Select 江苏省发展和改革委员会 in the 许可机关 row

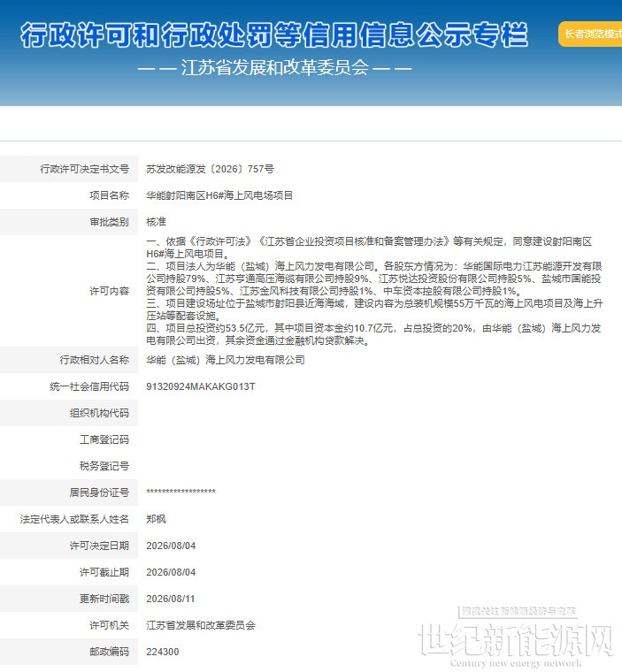click(201, 626)
